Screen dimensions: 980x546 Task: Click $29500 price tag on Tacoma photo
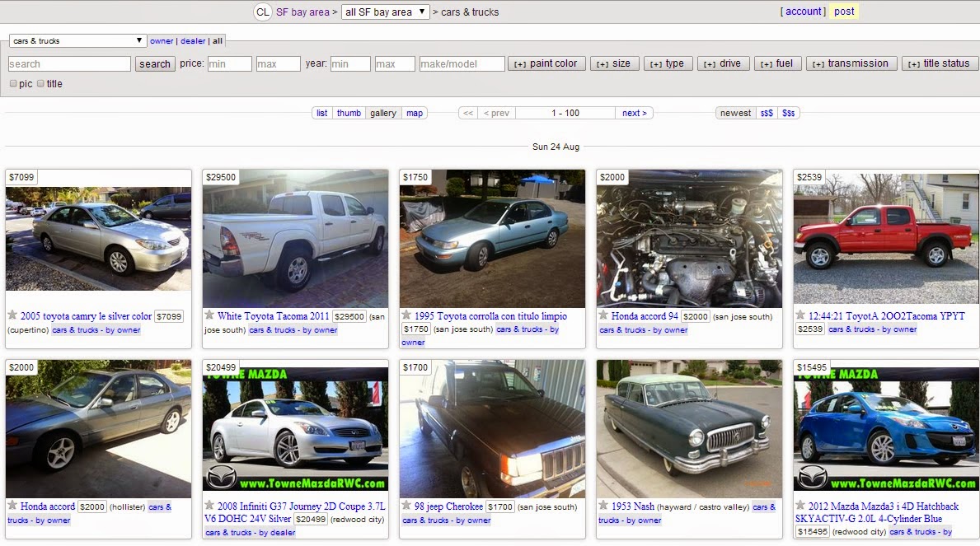[x=221, y=177]
